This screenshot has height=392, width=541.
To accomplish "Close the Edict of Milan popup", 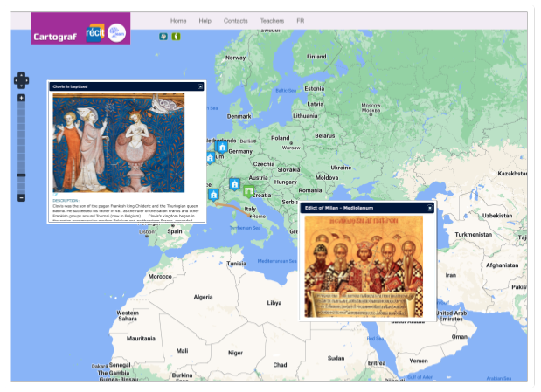I will pos(429,208).
